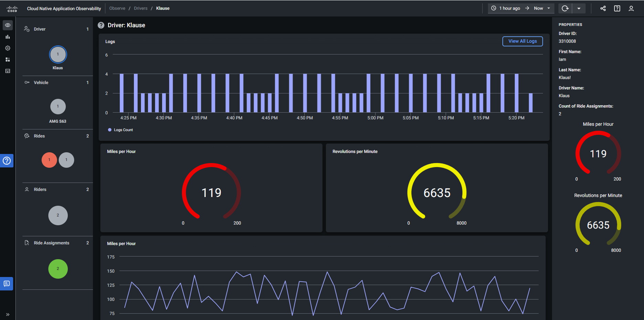Select the green Ride Assignments circle
Screen dimensions: 644x320
click(x=58, y=269)
